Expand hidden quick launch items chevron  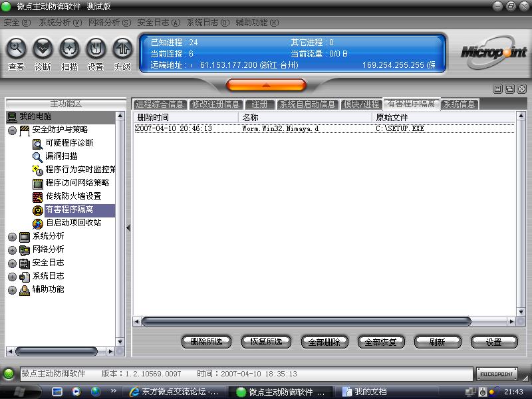113,391
